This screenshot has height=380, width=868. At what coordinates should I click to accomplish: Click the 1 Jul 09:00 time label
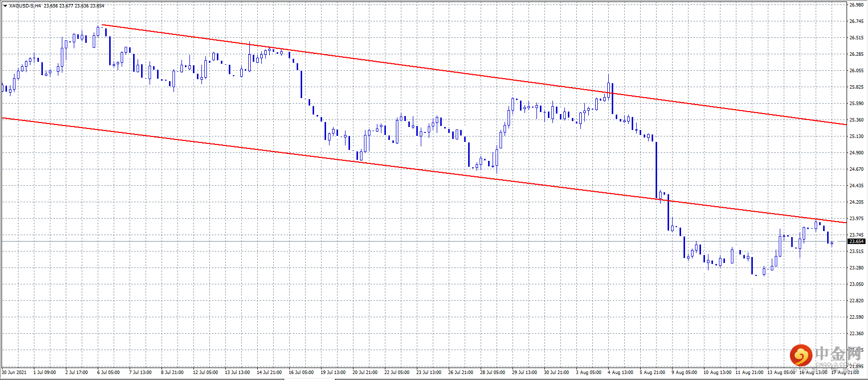45,373
